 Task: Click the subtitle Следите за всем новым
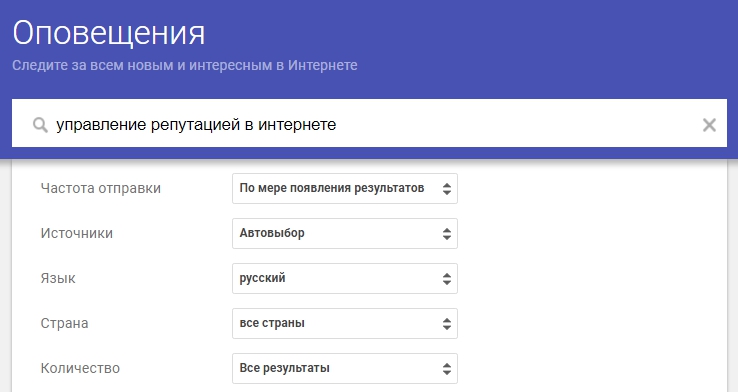click(184, 65)
